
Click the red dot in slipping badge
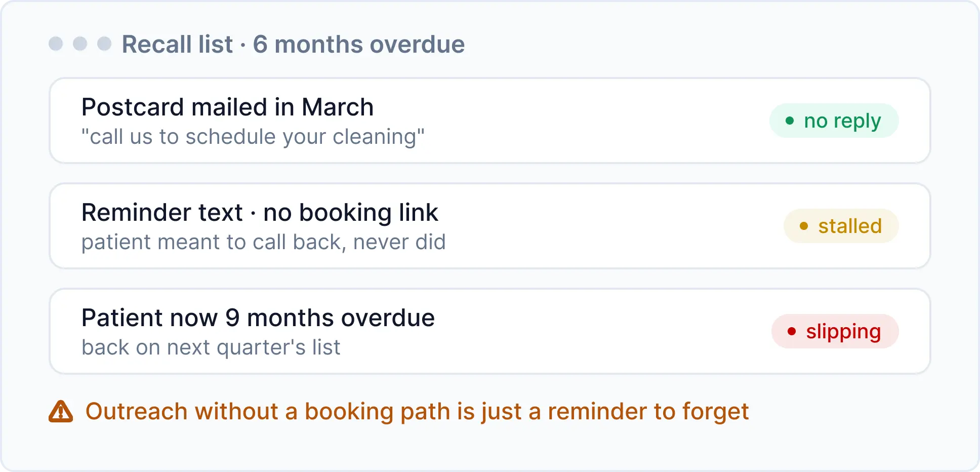792,331
